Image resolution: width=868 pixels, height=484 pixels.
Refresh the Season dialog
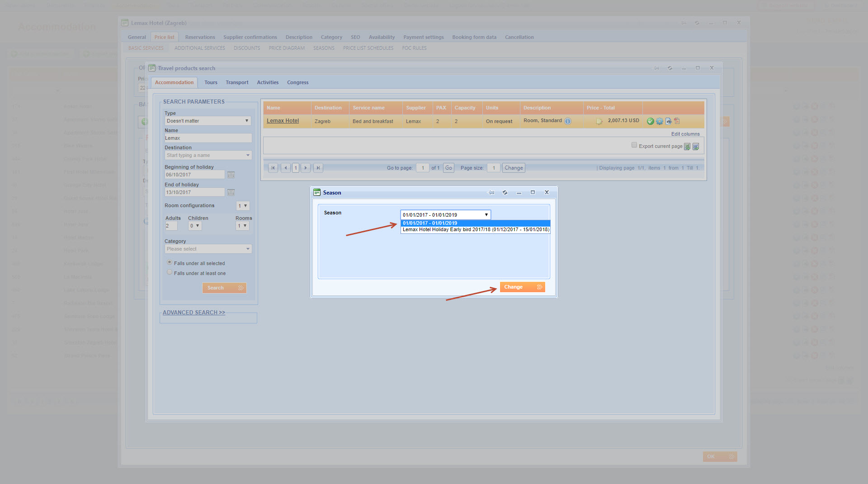[505, 193]
